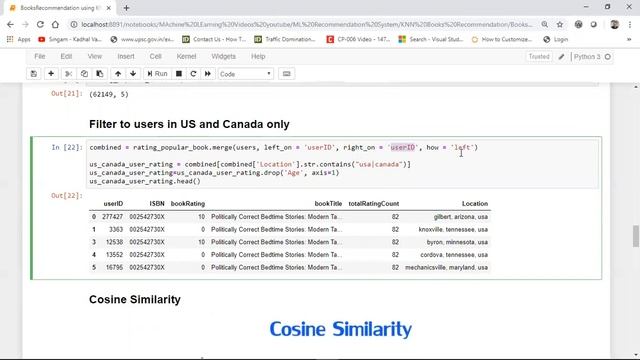
Task: Open the Contact Us - How T bookmark
Action: pyautogui.click(x=214, y=39)
